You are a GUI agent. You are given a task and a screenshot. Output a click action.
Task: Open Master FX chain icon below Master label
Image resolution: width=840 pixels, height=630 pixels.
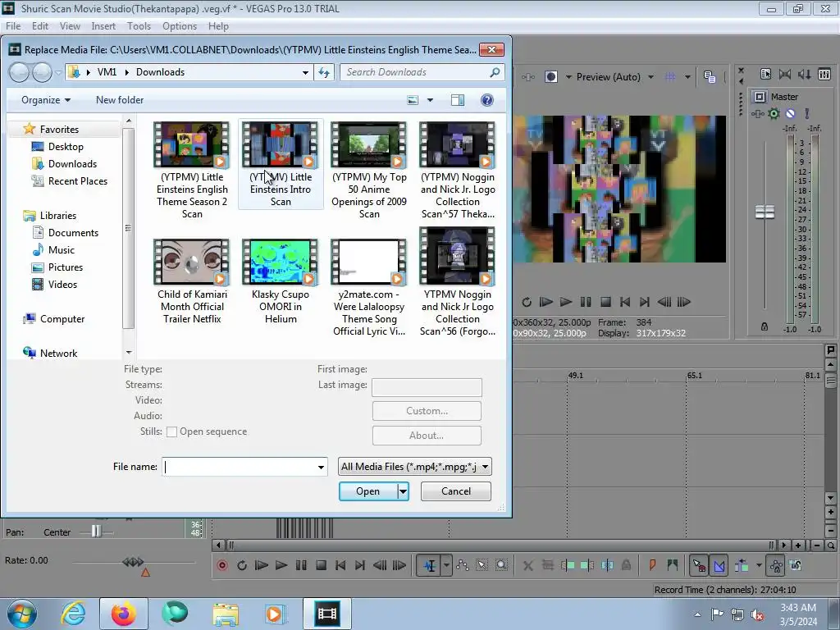pyautogui.click(x=757, y=113)
